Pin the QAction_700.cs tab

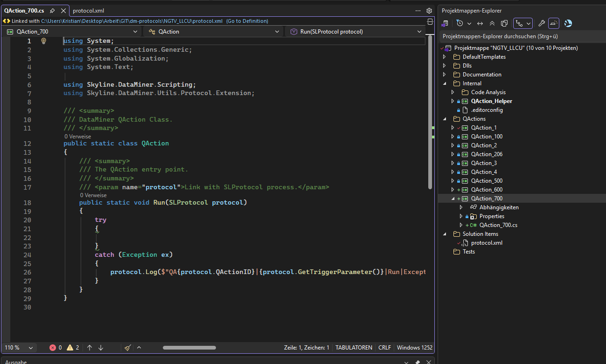click(52, 11)
